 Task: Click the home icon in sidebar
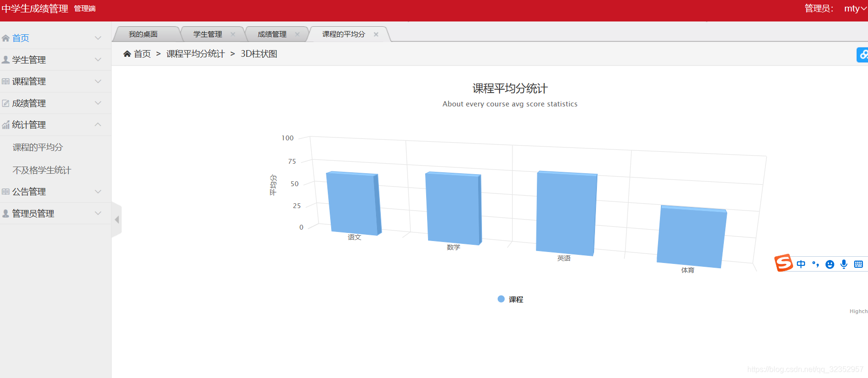(x=6, y=38)
